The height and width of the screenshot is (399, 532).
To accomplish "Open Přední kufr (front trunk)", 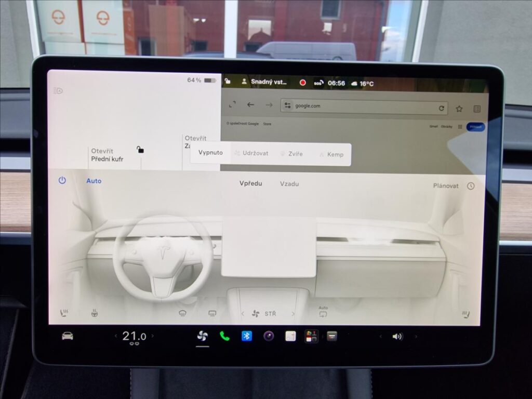I will [107, 155].
